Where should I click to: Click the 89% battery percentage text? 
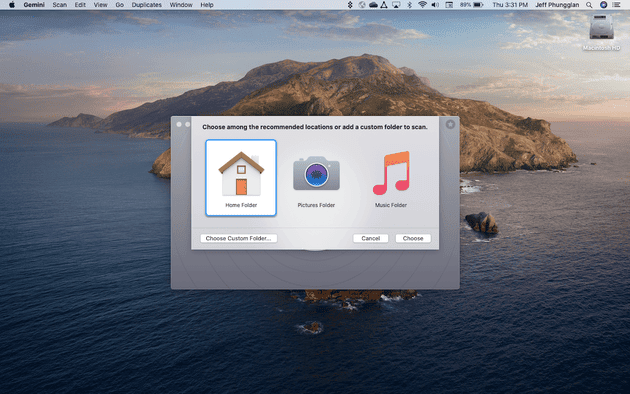465,5
